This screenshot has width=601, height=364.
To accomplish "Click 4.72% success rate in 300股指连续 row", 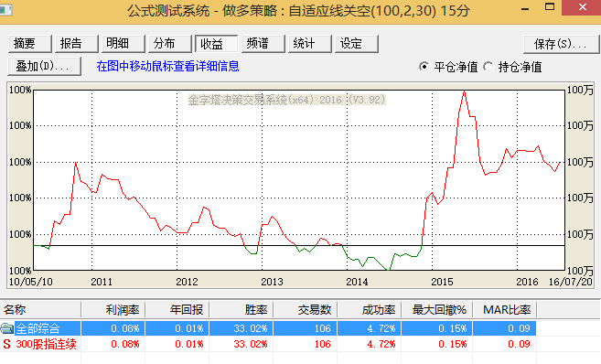I will pos(381,344).
